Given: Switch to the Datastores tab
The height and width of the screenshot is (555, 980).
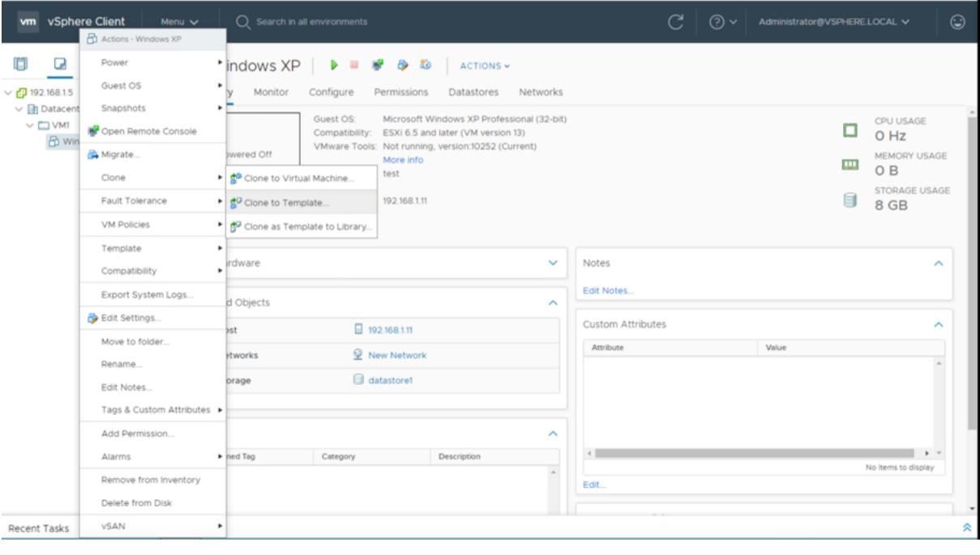Looking at the screenshot, I should pos(473,92).
